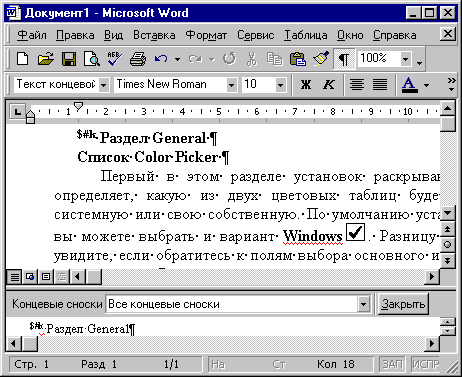Show more standard toolbar buttons arrow
This screenshot has height=377, width=462.
click(x=420, y=62)
